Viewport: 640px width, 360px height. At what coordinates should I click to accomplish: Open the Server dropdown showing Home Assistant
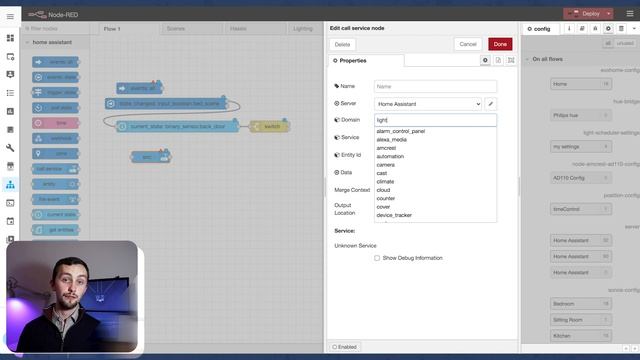point(428,104)
